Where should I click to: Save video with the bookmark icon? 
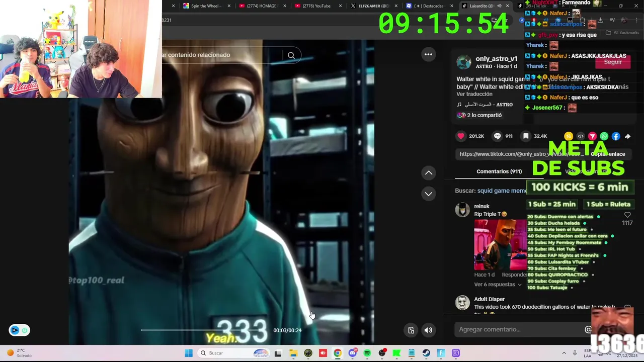[525, 136]
